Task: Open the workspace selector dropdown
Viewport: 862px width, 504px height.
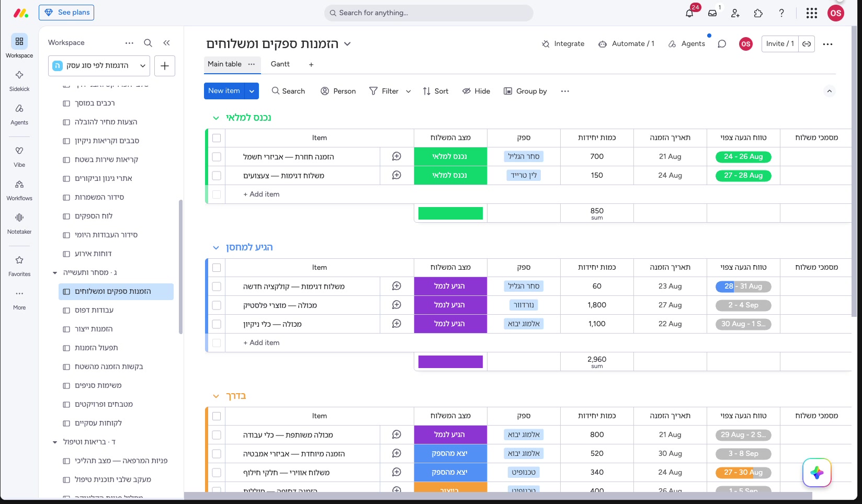Action: coord(99,66)
